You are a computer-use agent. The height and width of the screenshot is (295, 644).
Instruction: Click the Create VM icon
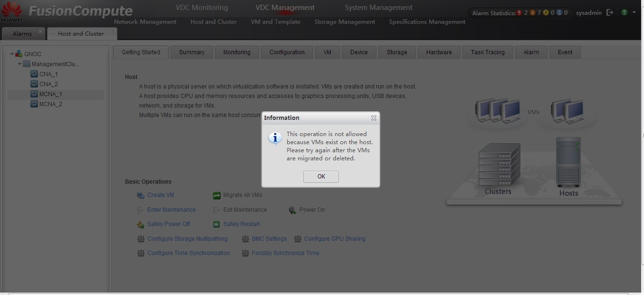pyautogui.click(x=141, y=196)
